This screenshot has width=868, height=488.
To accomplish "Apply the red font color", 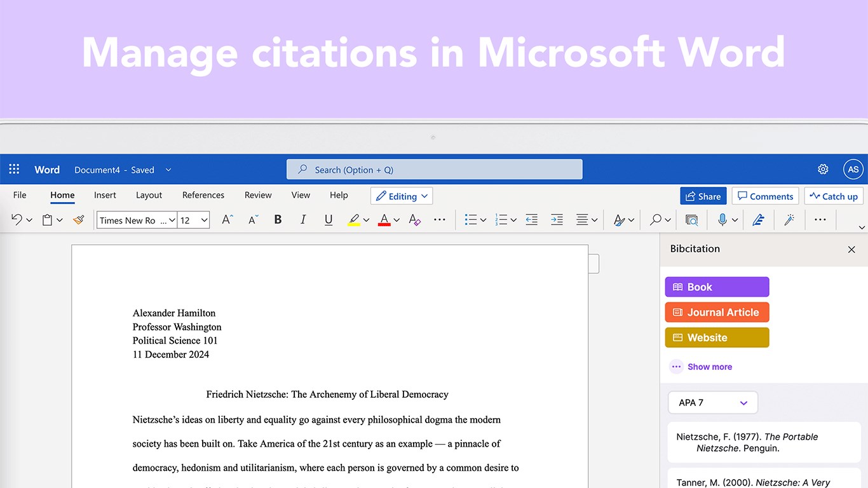I will (384, 220).
